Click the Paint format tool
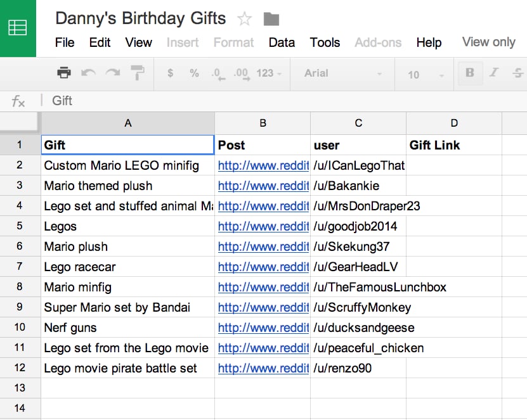527x420 pixels. [x=138, y=73]
